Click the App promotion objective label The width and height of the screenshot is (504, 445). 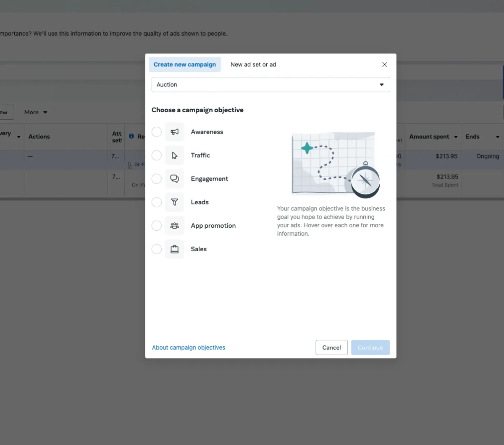click(213, 226)
